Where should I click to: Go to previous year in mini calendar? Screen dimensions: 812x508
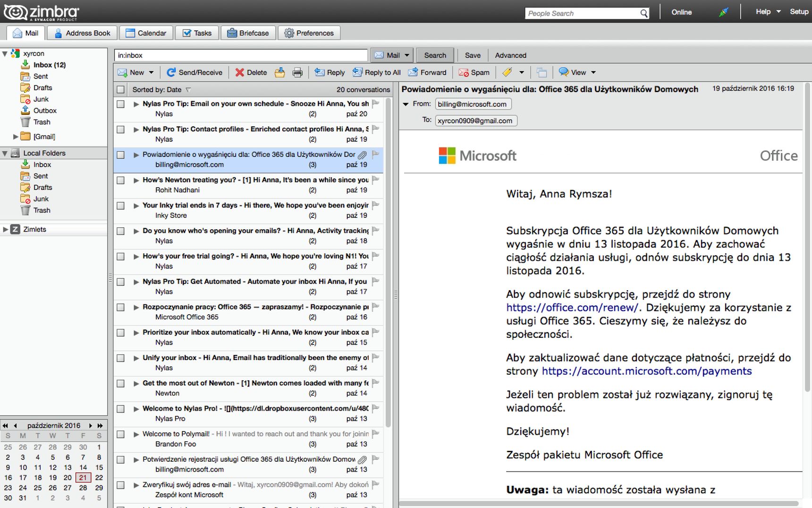5,425
